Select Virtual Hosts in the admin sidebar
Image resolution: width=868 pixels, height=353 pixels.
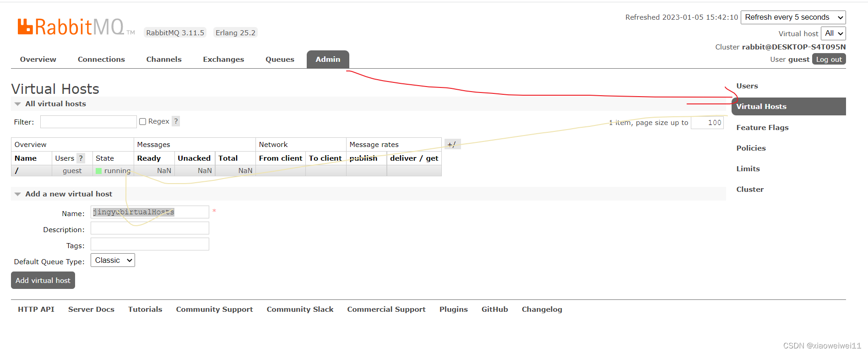789,106
